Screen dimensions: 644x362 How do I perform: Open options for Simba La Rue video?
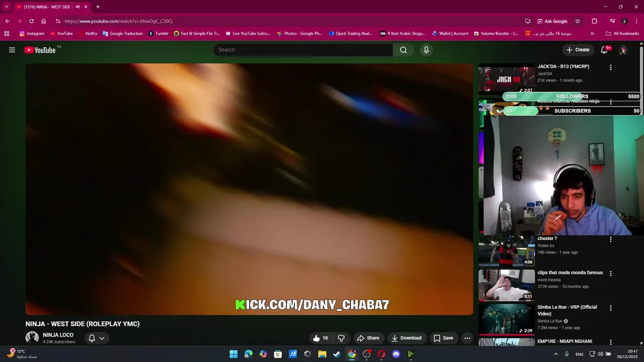pyautogui.click(x=611, y=308)
